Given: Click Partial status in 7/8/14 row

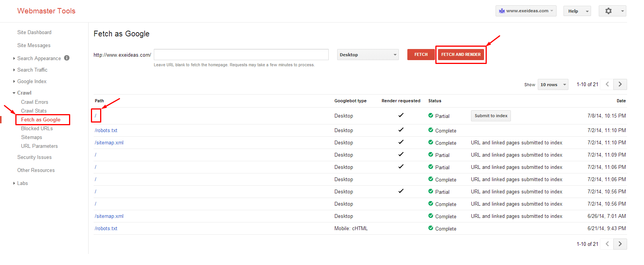Looking at the screenshot, I should click(442, 116).
